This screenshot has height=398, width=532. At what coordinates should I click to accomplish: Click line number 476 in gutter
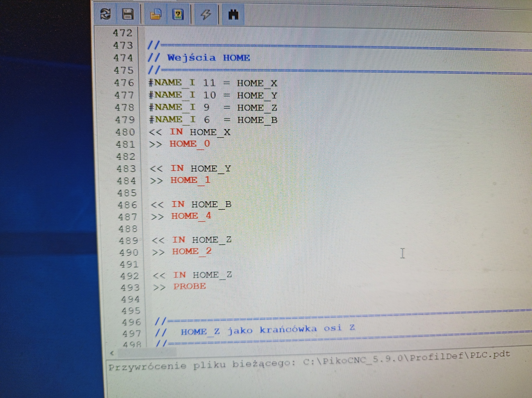tap(124, 83)
